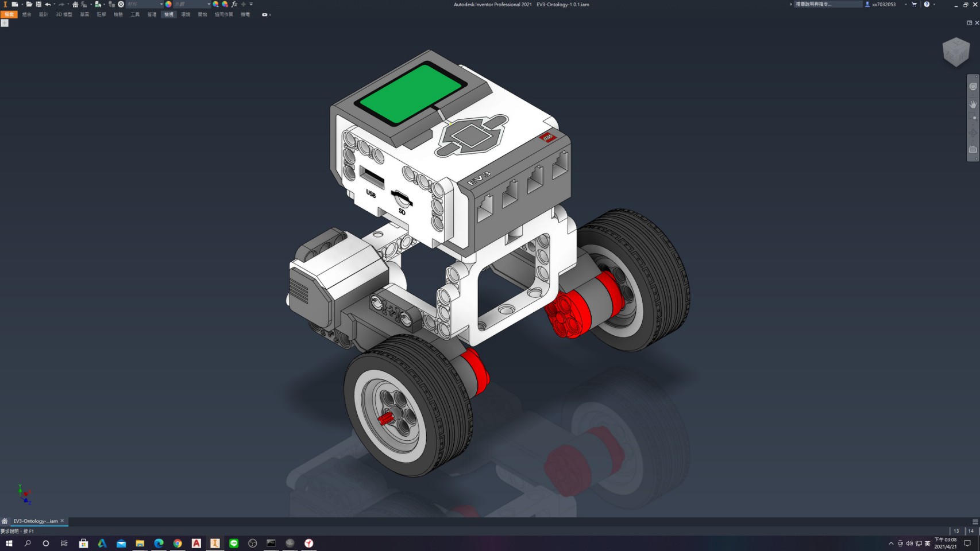Image resolution: width=980 pixels, height=551 pixels.
Task: Open the notification center icon
Action: (967, 543)
